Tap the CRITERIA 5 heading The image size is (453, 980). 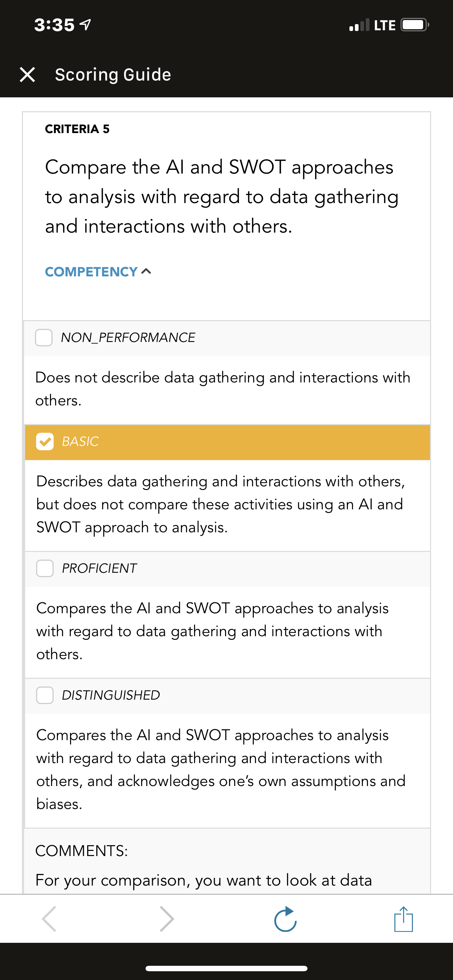point(77,129)
